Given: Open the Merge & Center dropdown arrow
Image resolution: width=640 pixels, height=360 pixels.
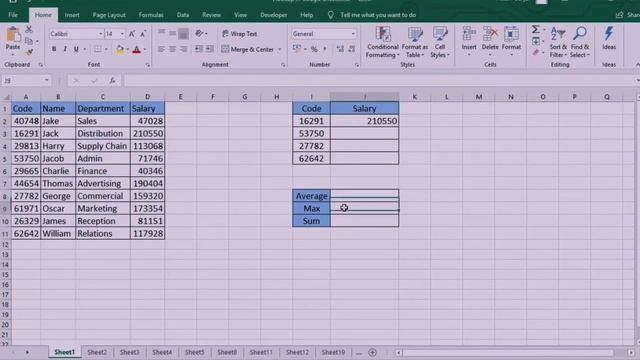Looking at the screenshot, I should point(280,49).
